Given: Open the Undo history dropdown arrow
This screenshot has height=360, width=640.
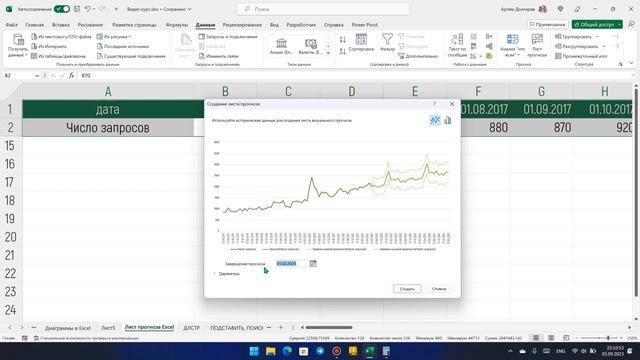Looking at the screenshot, I should pos(94,9).
